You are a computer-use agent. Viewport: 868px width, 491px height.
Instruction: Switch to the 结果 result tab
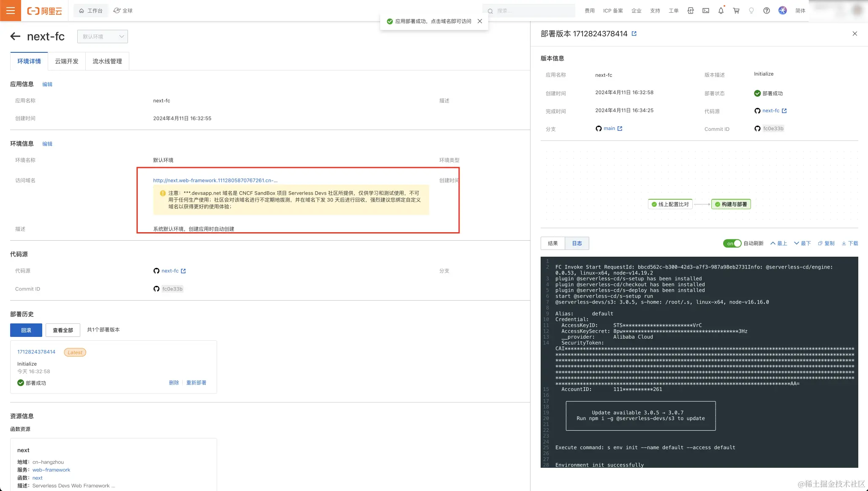click(552, 243)
